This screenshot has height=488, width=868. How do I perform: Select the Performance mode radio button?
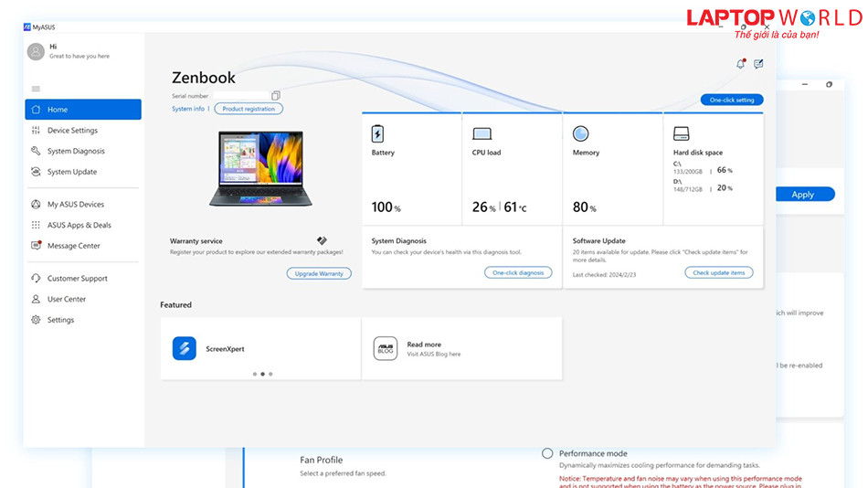coord(547,453)
